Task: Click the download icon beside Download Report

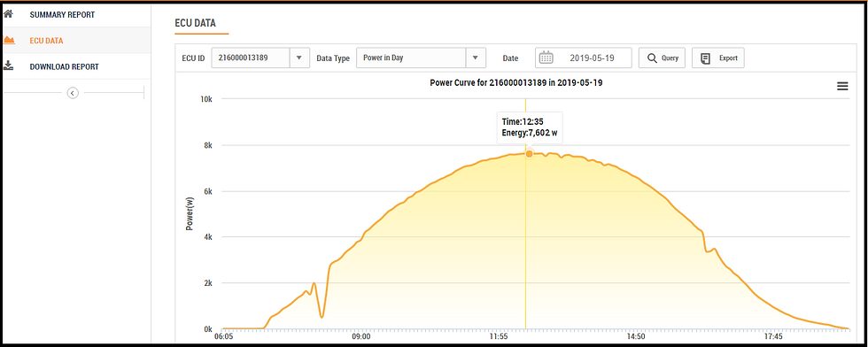Action: click(8, 66)
